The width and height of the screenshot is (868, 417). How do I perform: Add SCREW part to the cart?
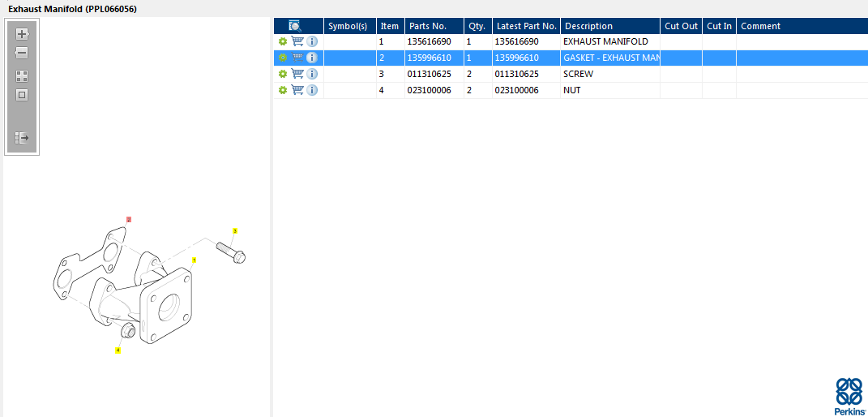pos(297,74)
